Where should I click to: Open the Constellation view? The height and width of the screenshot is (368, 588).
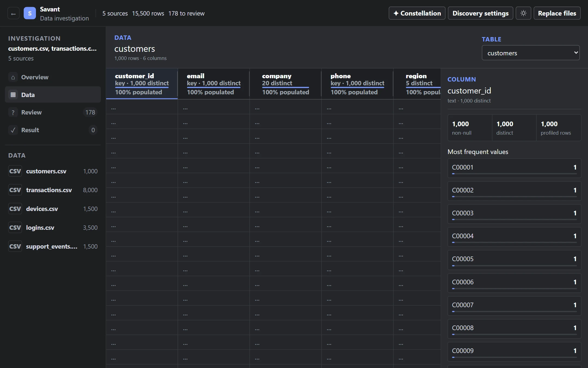[x=417, y=13]
